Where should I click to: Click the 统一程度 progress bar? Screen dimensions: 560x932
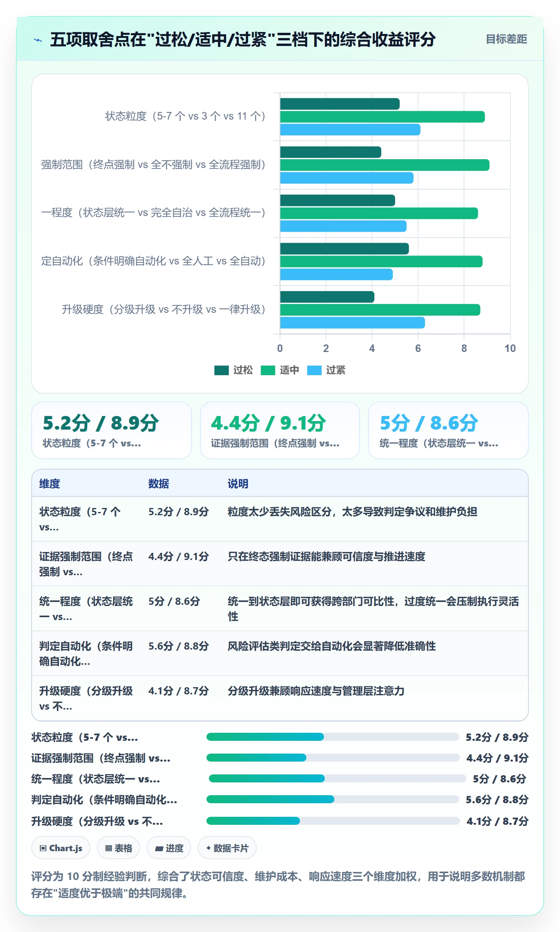[337, 778]
